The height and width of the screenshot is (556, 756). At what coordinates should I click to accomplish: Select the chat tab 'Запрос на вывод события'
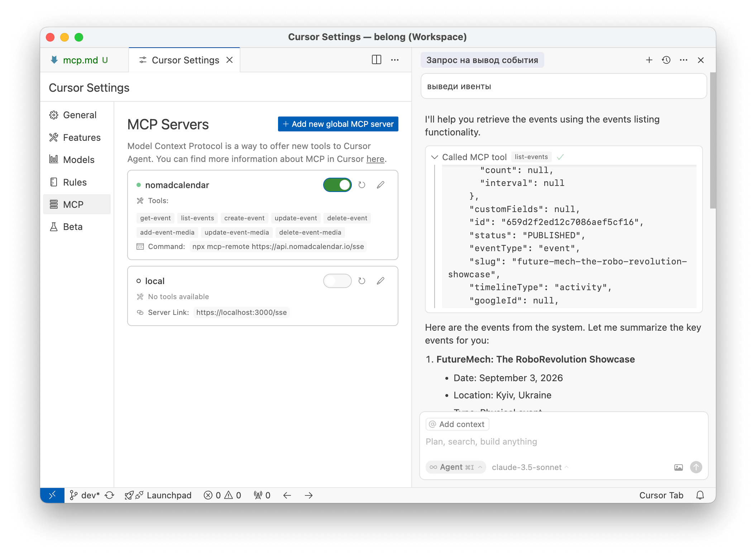(482, 60)
